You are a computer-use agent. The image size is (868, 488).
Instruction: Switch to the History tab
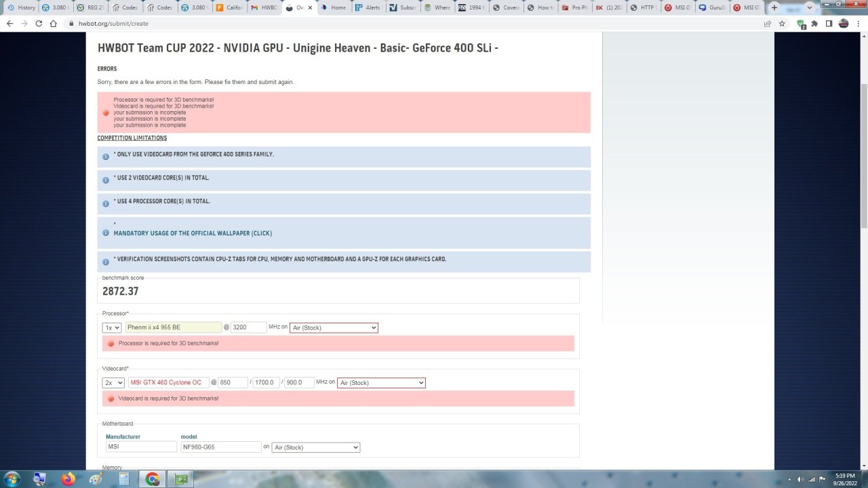22,7
